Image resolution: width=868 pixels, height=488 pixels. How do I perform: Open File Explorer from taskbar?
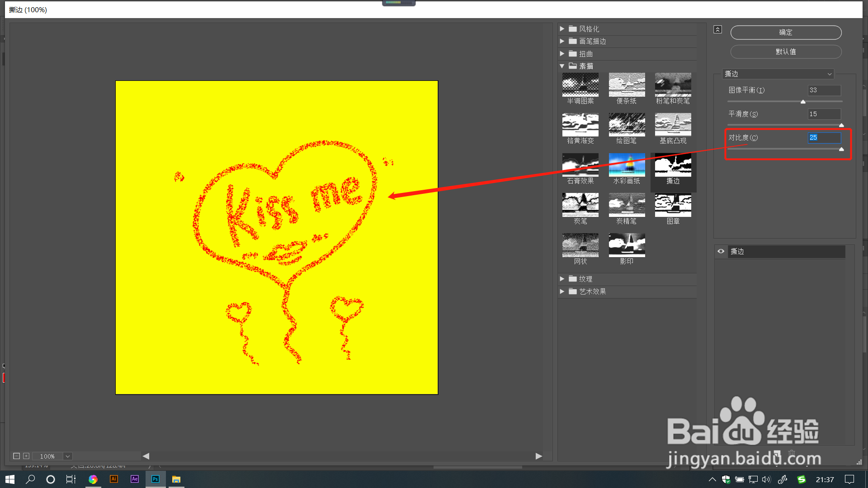(x=176, y=479)
